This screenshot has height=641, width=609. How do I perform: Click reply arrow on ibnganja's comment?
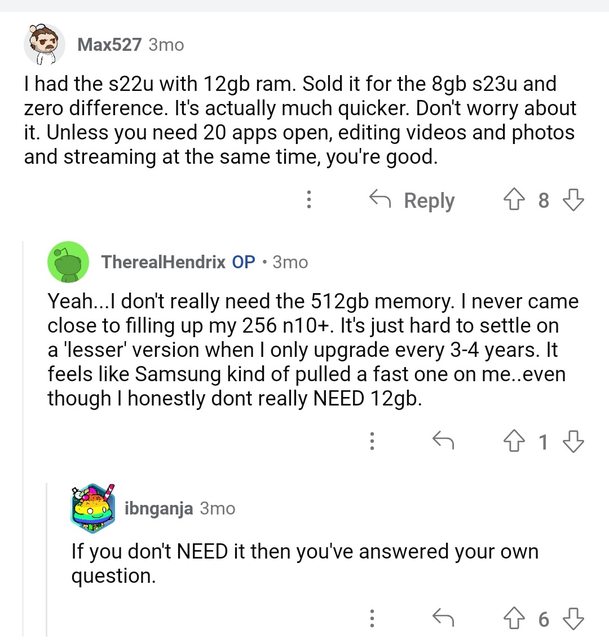[x=440, y=617]
